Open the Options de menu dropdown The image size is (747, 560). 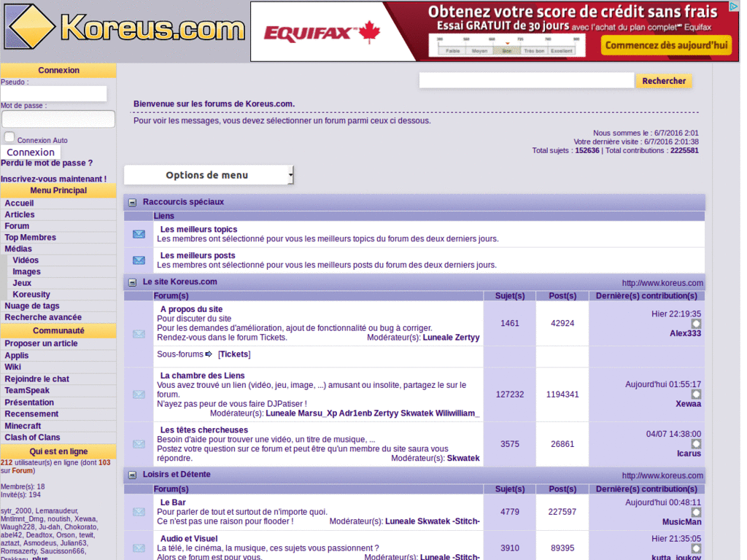[x=209, y=175]
